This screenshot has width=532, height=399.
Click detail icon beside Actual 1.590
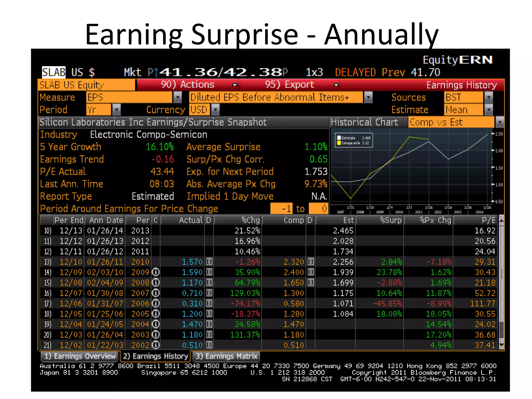pyautogui.click(x=209, y=272)
